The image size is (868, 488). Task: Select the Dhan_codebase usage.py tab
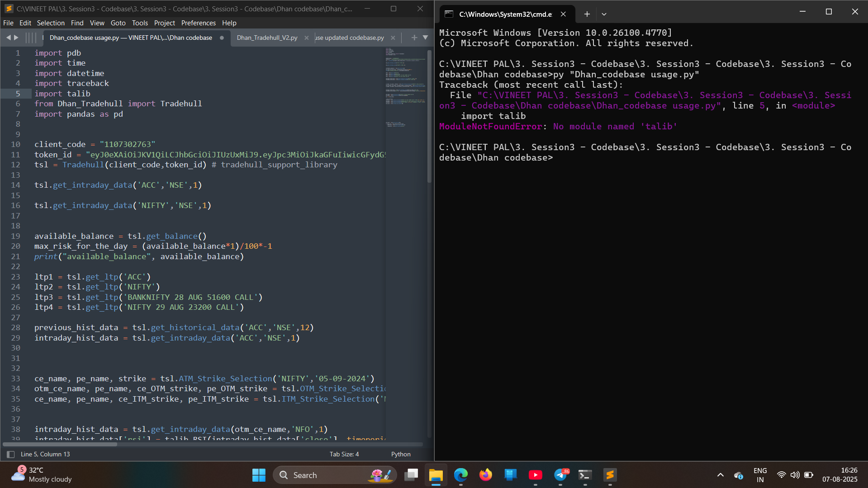coord(131,38)
